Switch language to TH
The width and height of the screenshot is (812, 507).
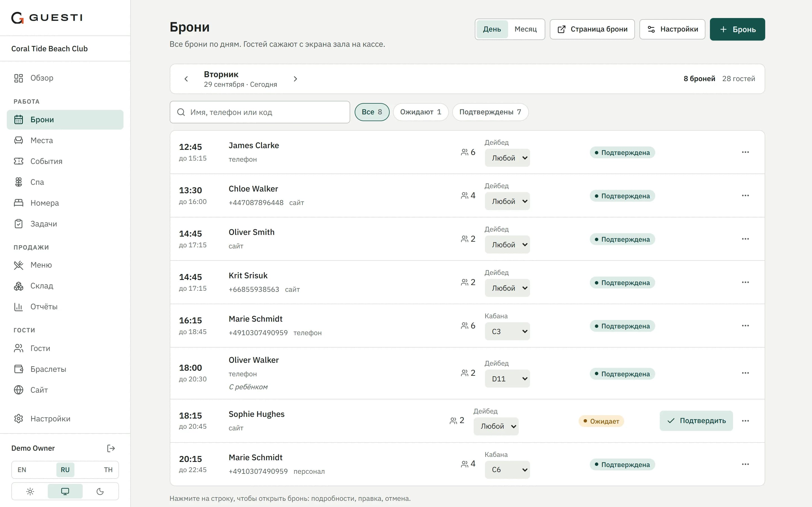tap(108, 470)
